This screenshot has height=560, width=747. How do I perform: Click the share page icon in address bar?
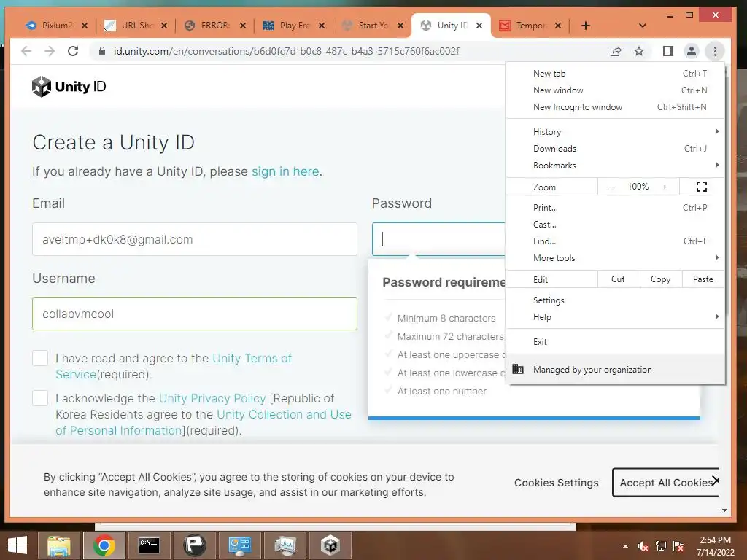coord(616,51)
